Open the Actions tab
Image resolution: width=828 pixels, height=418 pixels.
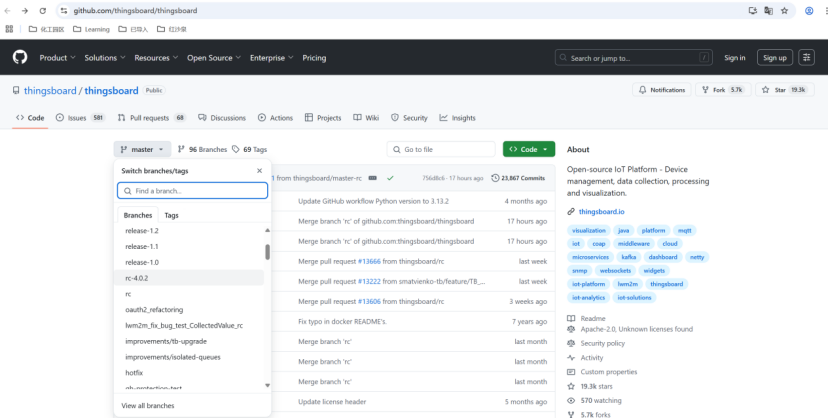coord(275,118)
